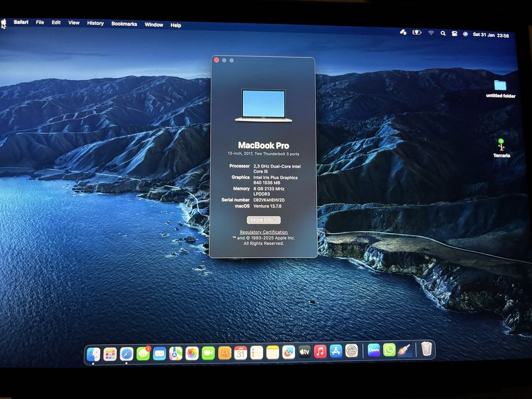Open the Bookmarks menu

pyautogui.click(x=124, y=24)
